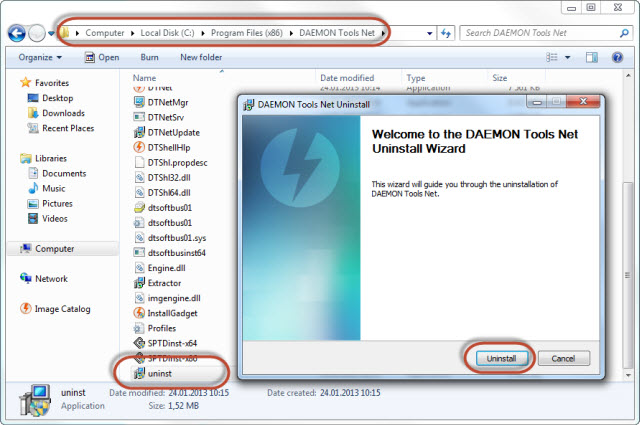Image resolution: width=640 pixels, height=425 pixels.
Task: Open Desktop under Favorites
Action: pyautogui.click(x=50, y=98)
